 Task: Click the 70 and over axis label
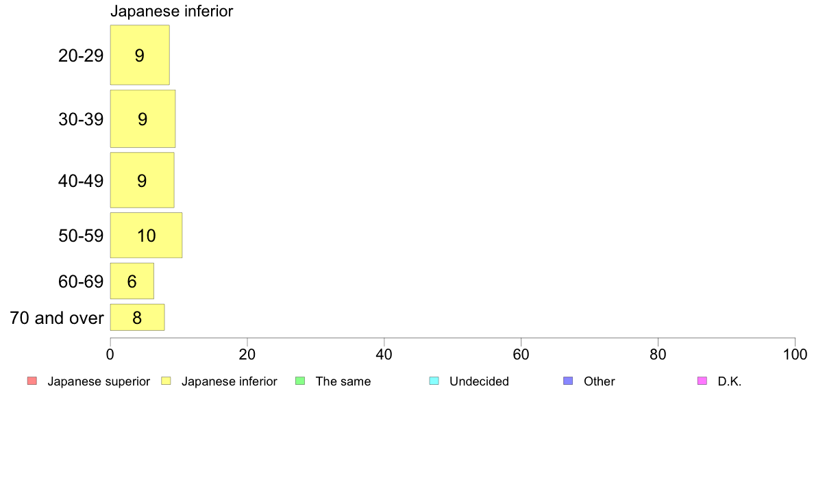[57, 318]
